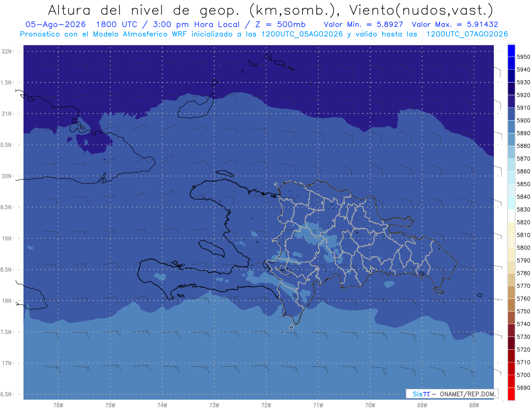Click the latitude axis label '17N'
Image resolution: width=532 pixels, height=411 pixels.
(7, 363)
